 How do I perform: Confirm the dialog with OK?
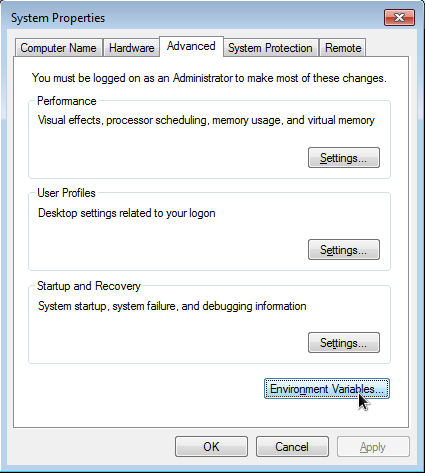tap(211, 447)
